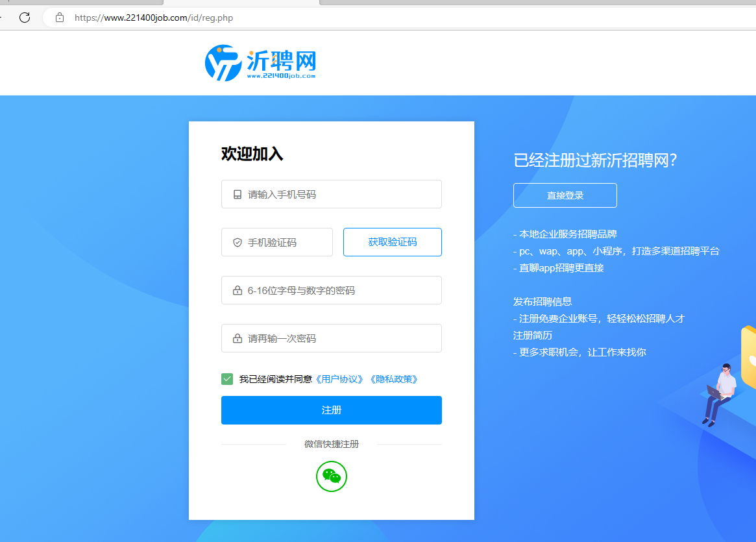This screenshot has width=756, height=542.
Task: Click the phone icon in the mobile number field
Action: [x=238, y=194]
